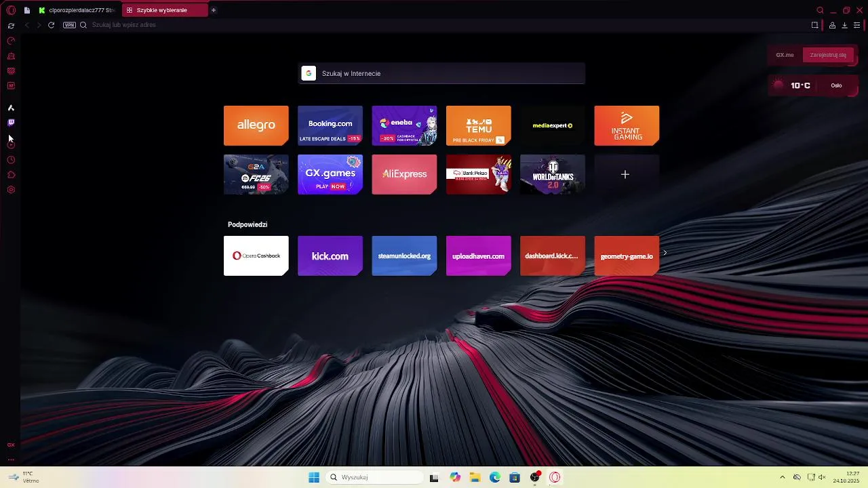The image size is (868, 488).
Task: Open the mediaexpert speed dial tile
Action: 553,125
